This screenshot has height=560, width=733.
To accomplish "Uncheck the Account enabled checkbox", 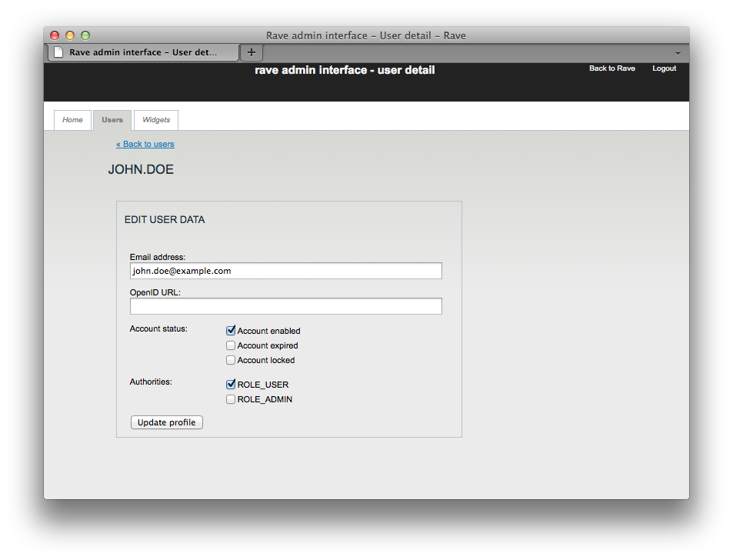I will point(231,331).
